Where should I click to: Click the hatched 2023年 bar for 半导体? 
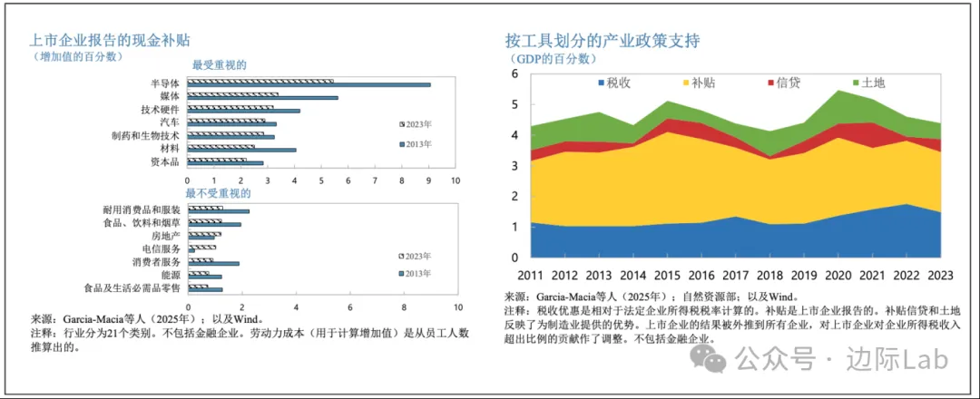(x=260, y=82)
